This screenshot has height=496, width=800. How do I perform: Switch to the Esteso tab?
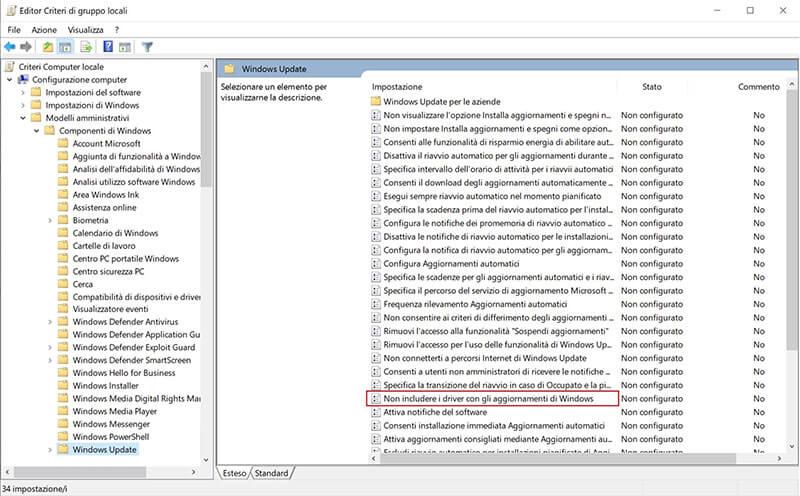point(234,473)
